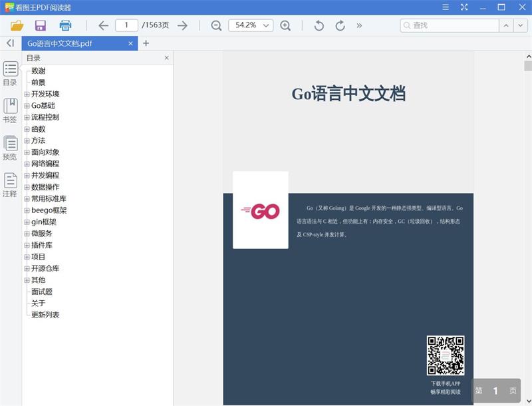Select 常用标准库 in the outline
Image resolution: width=532 pixels, height=406 pixels.
click(49, 198)
